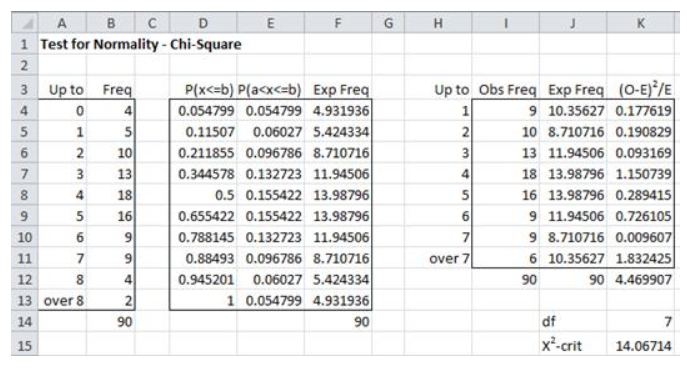This screenshot has width=687, height=370.
Task: Select column K header
Action: pyautogui.click(x=640, y=23)
